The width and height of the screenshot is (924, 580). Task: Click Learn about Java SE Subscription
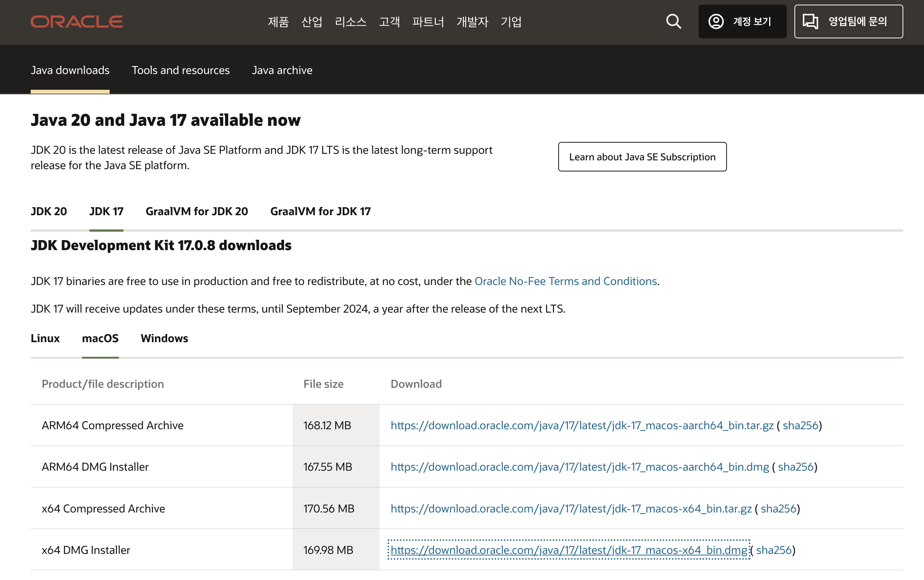point(642,157)
